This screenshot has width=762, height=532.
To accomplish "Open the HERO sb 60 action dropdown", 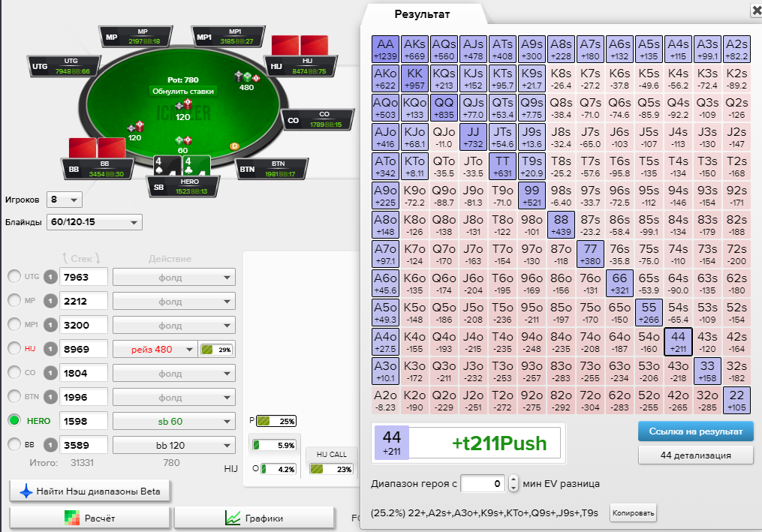I will click(174, 421).
